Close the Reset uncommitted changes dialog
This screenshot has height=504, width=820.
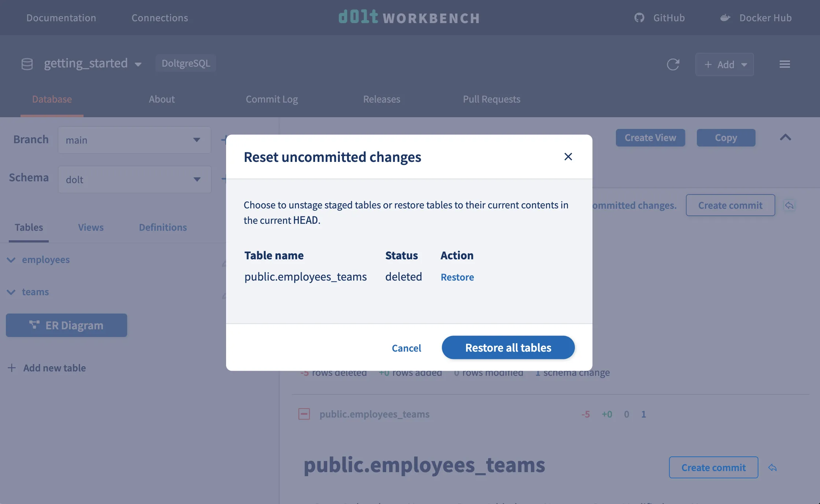tap(568, 157)
